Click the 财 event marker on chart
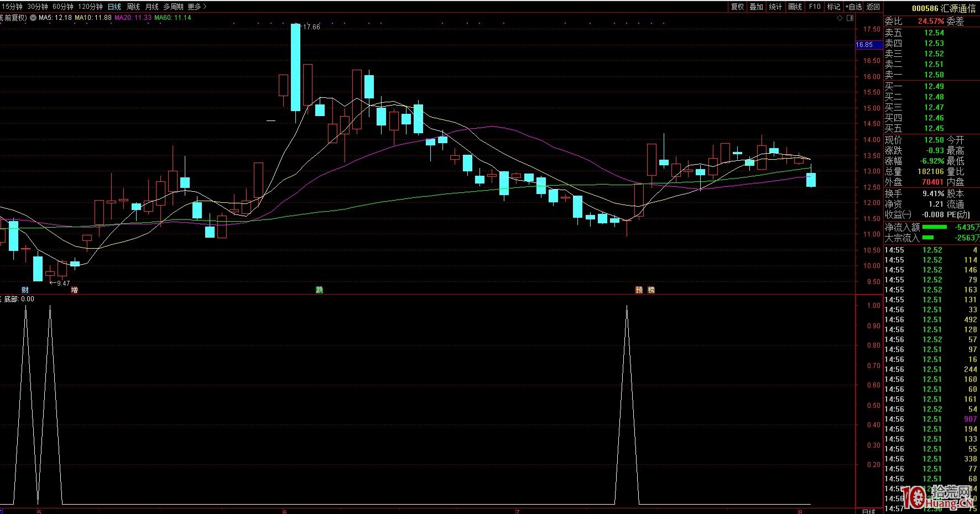 (25, 290)
